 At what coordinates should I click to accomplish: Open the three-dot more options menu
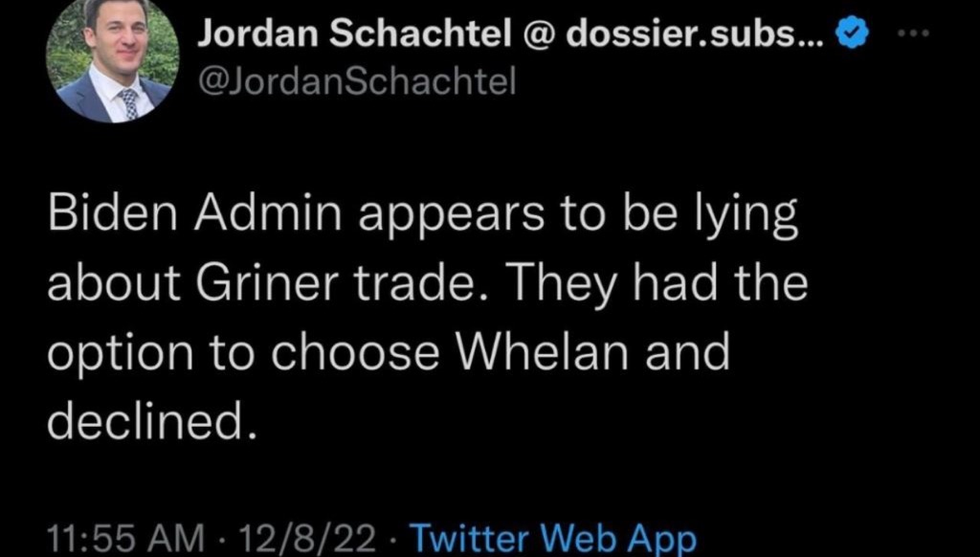pos(917,34)
